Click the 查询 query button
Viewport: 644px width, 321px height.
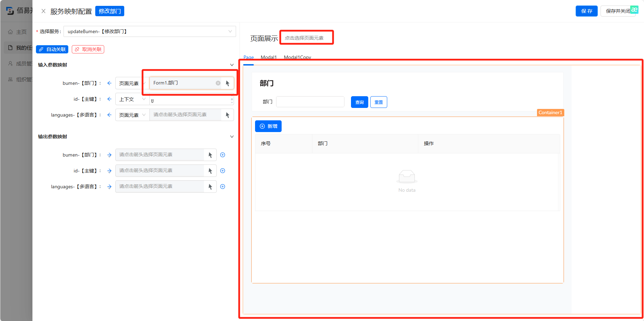click(x=360, y=102)
